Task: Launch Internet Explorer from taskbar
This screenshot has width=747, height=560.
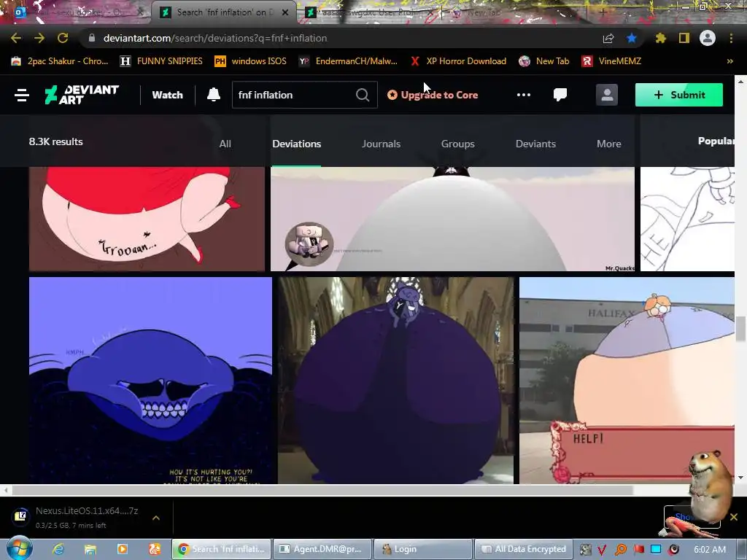Action: [x=58, y=549]
